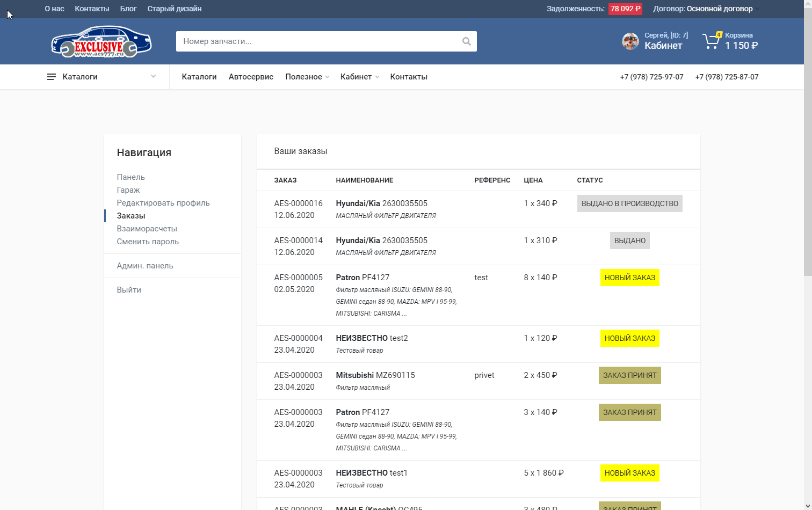Screen dimensions: 812x510
Task: Click ЗАКАЗ ПРИНЯТ status for Patron 3 x 140
Action: [x=629, y=412]
